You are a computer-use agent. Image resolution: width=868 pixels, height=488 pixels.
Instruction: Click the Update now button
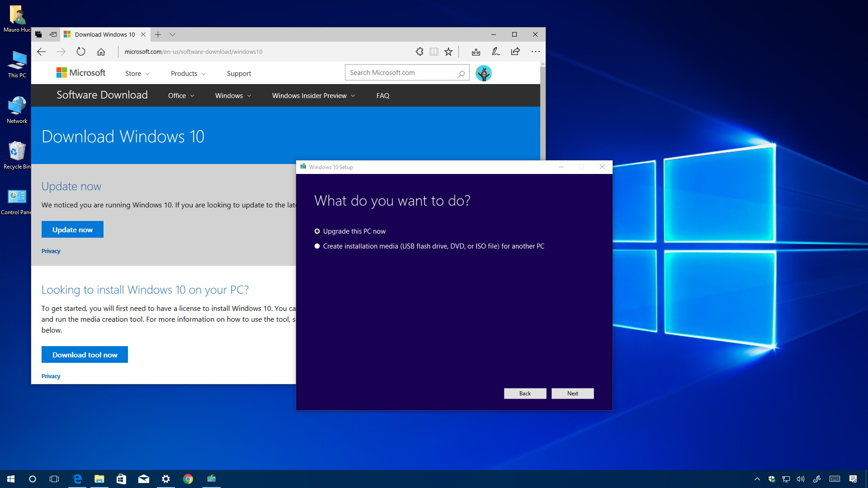pyautogui.click(x=73, y=230)
